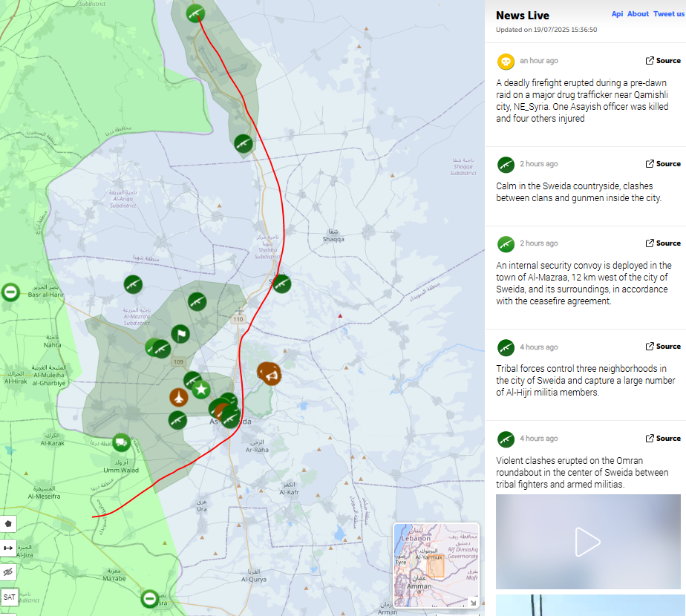
Task: Open the brown megaphone marker
Action: [x=269, y=374]
